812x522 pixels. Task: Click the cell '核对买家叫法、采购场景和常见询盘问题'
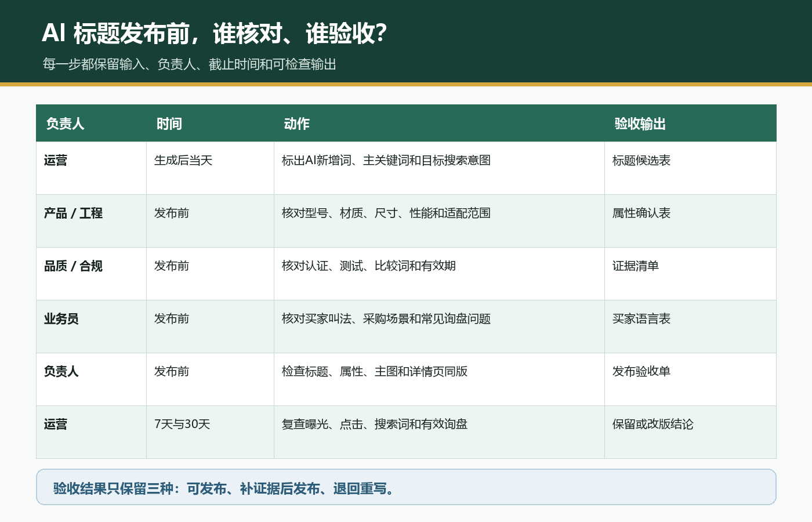click(439, 327)
